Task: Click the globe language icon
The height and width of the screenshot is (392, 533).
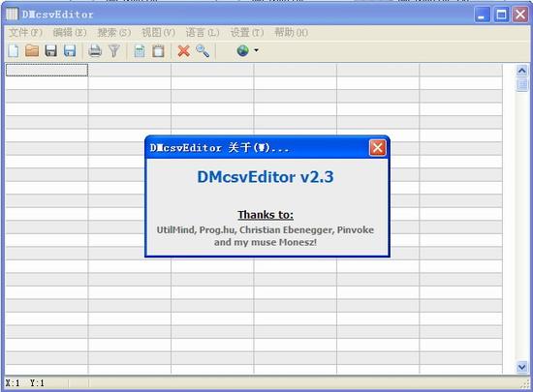Action: pyautogui.click(x=242, y=51)
